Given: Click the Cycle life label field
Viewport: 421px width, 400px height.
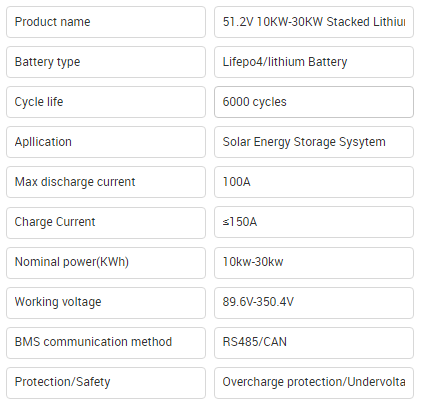Looking at the screenshot, I should [x=106, y=102].
